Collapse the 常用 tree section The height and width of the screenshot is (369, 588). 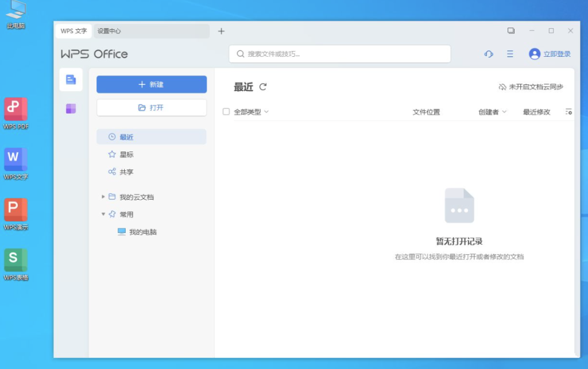103,214
